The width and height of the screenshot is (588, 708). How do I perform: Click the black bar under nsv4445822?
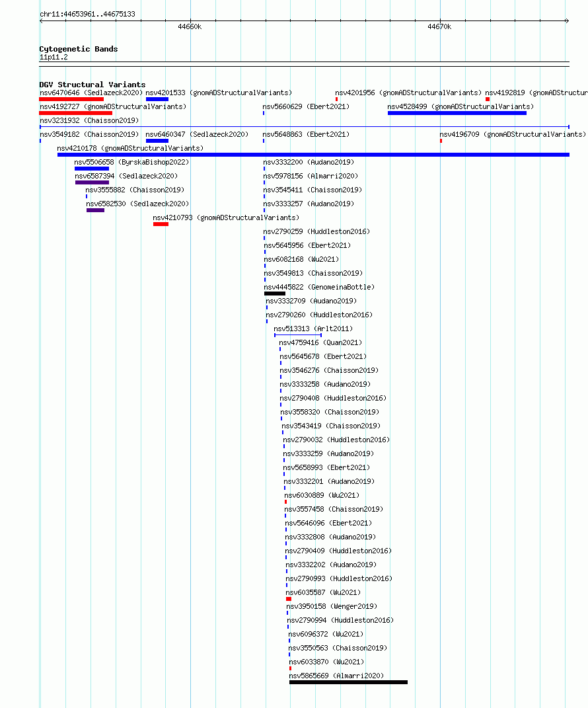pyautogui.click(x=275, y=294)
